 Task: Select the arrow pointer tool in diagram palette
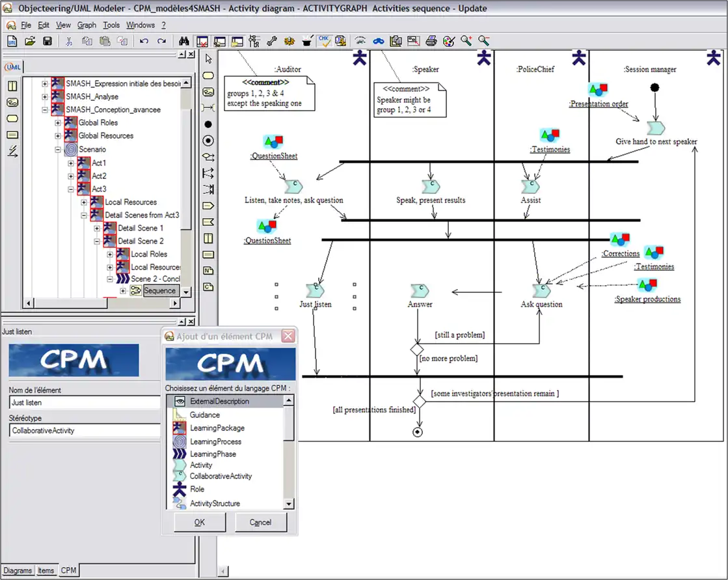click(x=209, y=59)
